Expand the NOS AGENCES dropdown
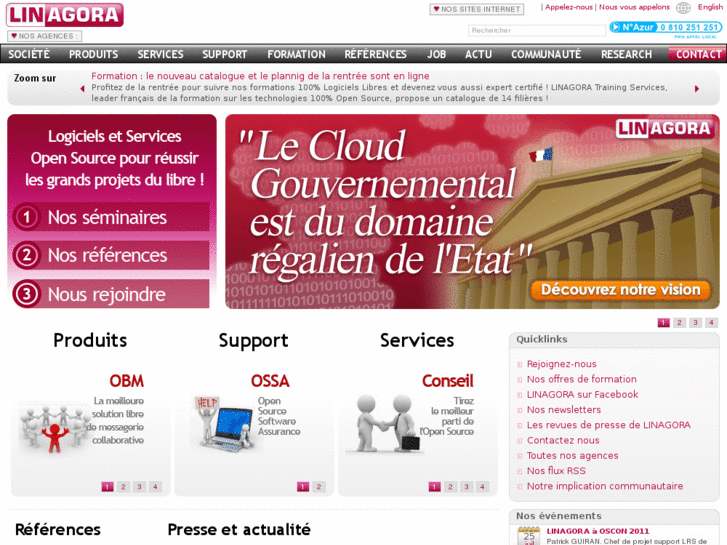 pyautogui.click(x=44, y=36)
